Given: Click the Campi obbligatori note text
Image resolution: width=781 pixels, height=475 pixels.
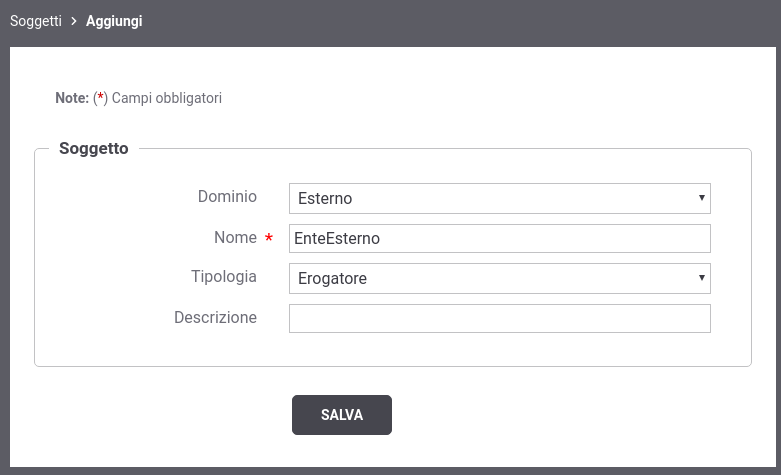Looking at the screenshot, I should tap(166, 98).
